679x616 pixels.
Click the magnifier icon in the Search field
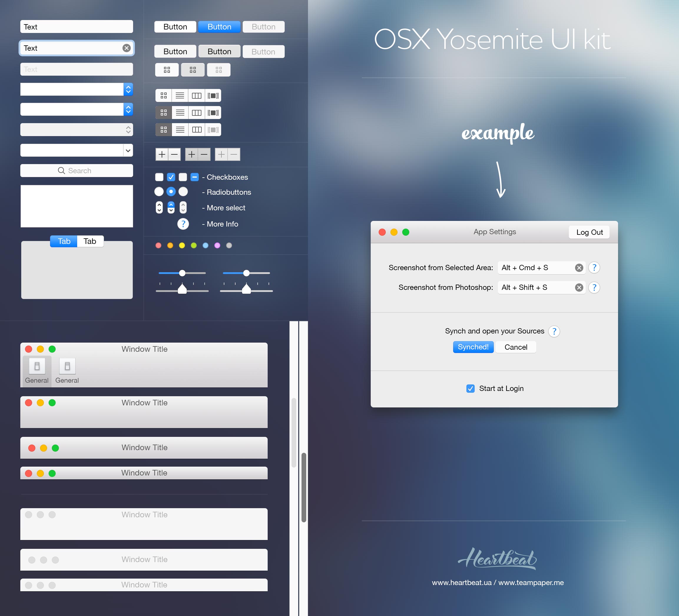pyautogui.click(x=61, y=171)
